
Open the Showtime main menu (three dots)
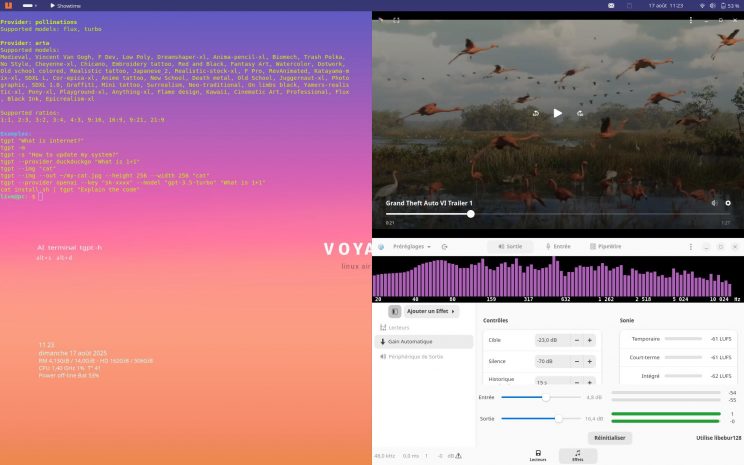[691, 20]
